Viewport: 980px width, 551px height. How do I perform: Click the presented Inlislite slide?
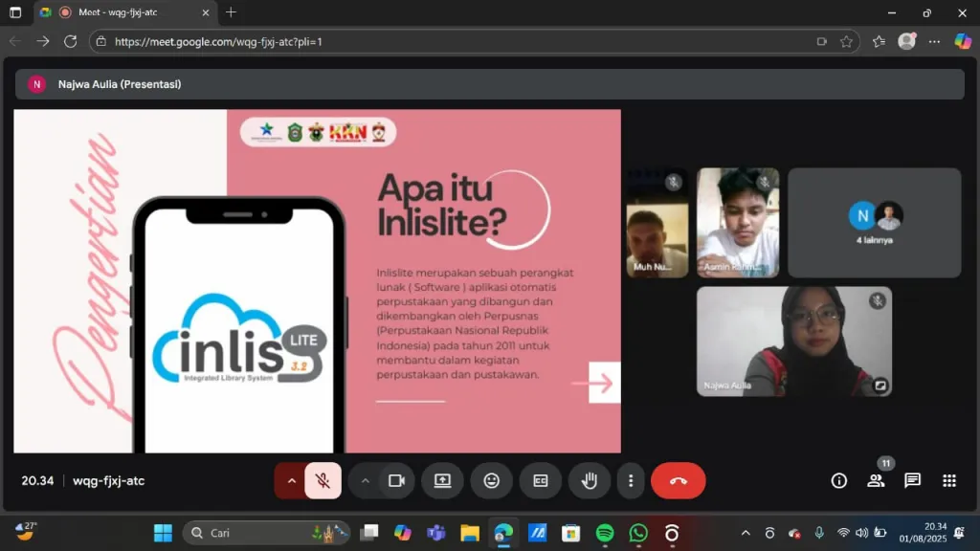point(318,281)
